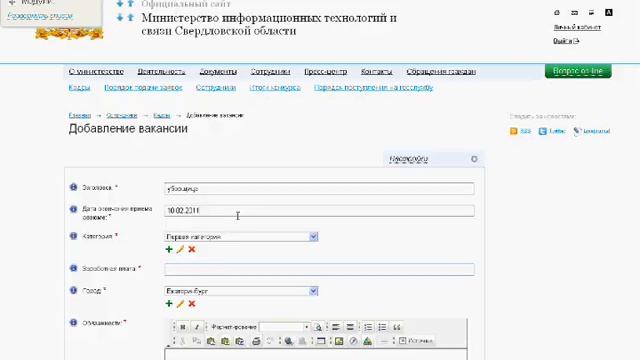Click the Italic button in the editor toolbar

click(x=197, y=327)
